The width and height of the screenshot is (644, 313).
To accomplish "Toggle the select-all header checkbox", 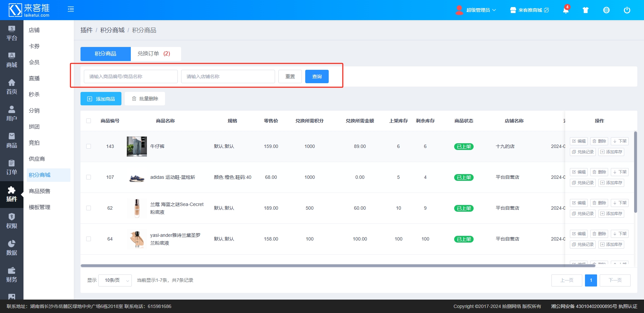I will [89, 121].
